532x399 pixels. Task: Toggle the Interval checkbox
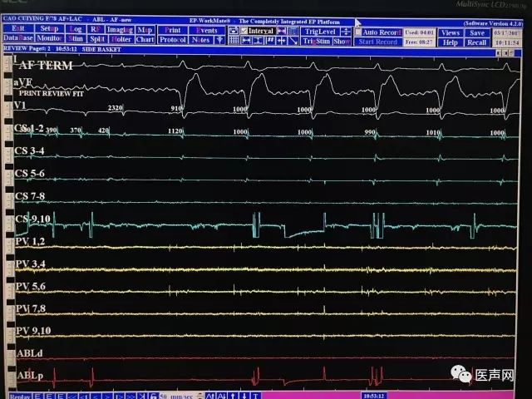coord(244,31)
